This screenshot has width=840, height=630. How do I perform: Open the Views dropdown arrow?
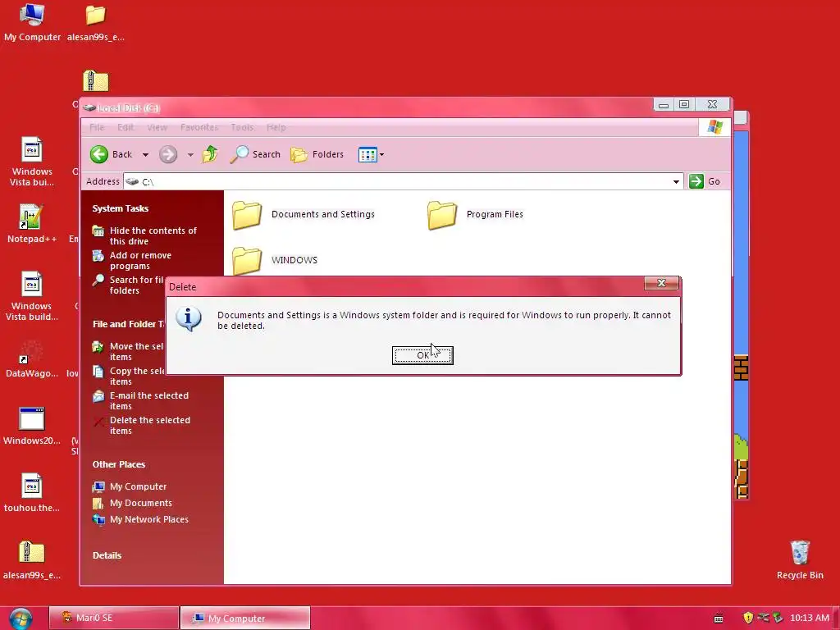coord(381,155)
